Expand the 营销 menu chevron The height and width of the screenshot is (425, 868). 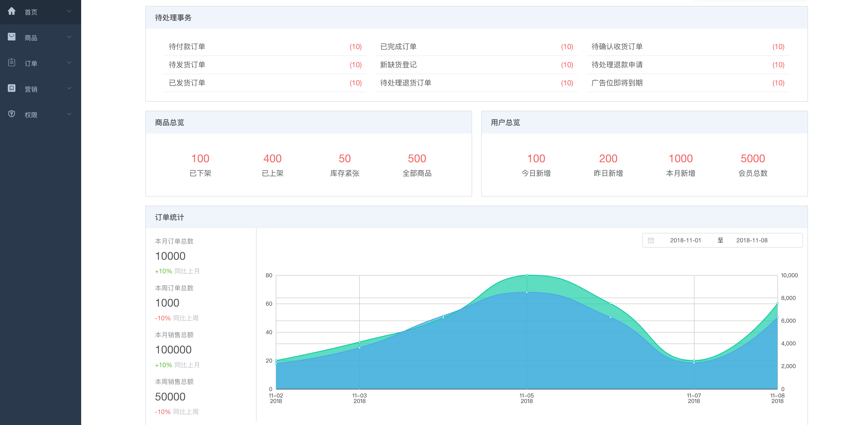point(69,88)
